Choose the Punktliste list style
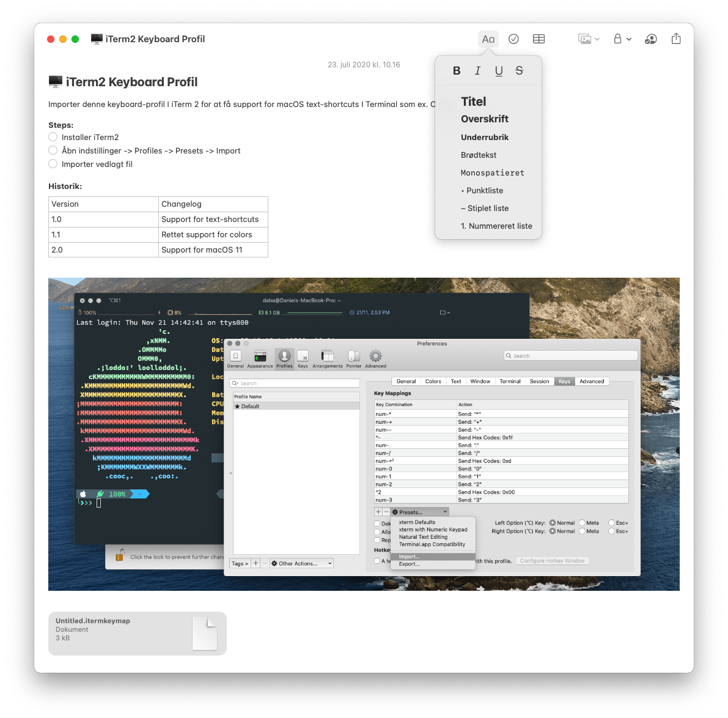This screenshot has width=728, height=718. (x=482, y=190)
